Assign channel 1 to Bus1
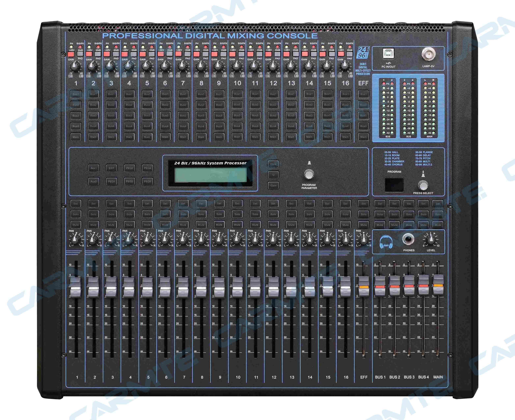The width and height of the screenshot is (515, 420). (76, 94)
